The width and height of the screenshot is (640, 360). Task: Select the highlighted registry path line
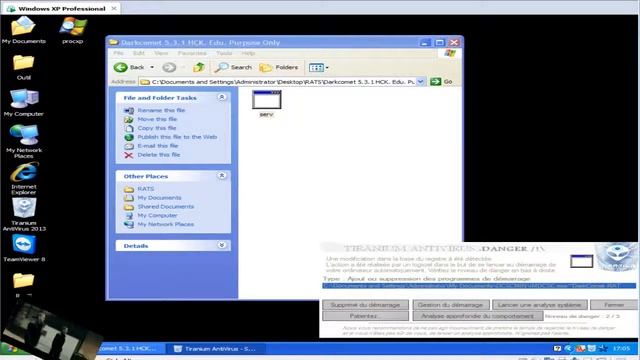tap(479, 286)
